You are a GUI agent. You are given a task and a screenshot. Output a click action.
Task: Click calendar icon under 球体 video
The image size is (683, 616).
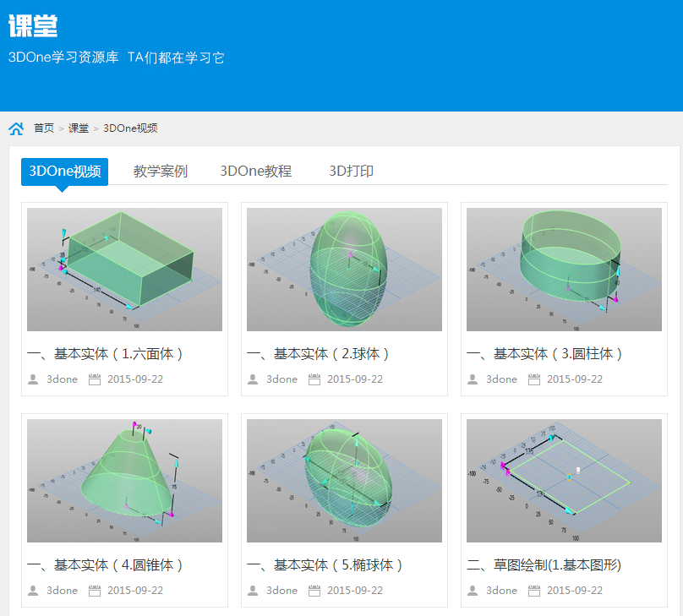pyautogui.click(x=314, y=379)
